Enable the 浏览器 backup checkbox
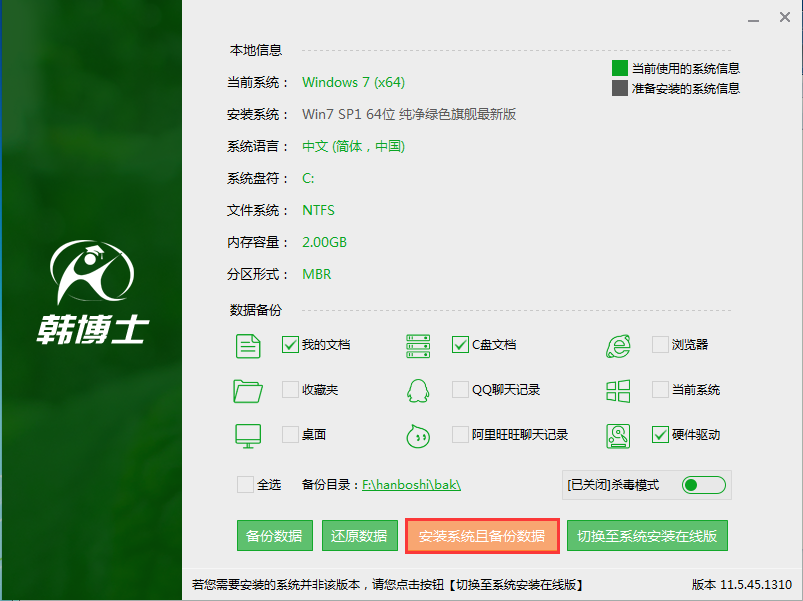The image size is (803, 601). coord(661,345)
